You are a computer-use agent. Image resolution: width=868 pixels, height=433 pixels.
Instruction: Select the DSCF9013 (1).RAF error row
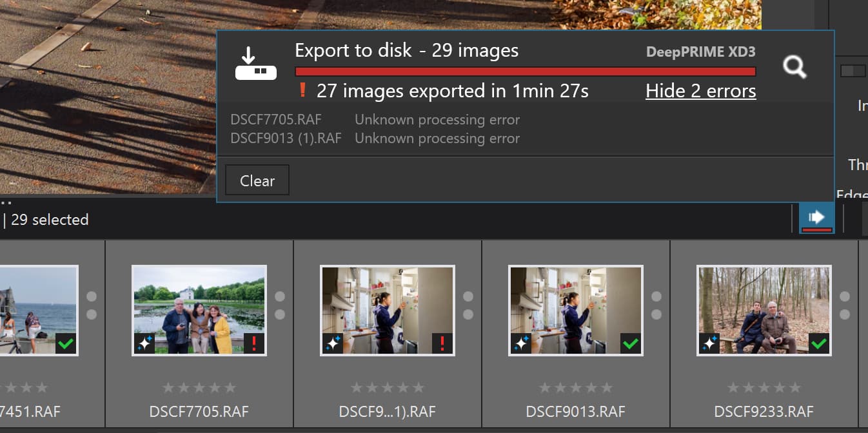[x=374, y=139]
